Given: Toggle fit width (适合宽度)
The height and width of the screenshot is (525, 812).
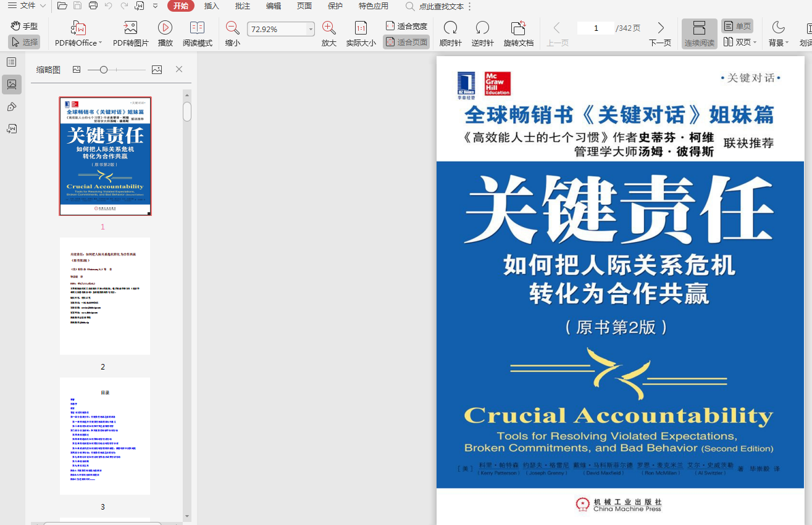Looking at the screenshot, I should tap(406, 26).
